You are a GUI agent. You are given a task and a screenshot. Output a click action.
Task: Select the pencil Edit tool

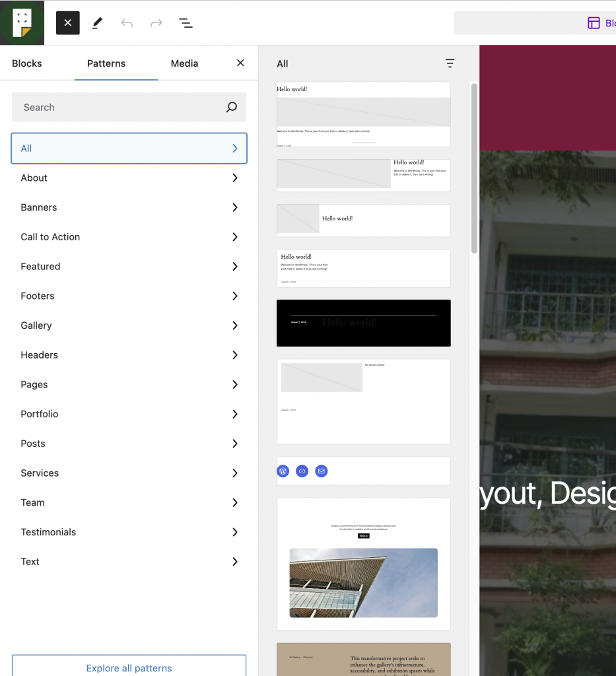tap(98, 23)
